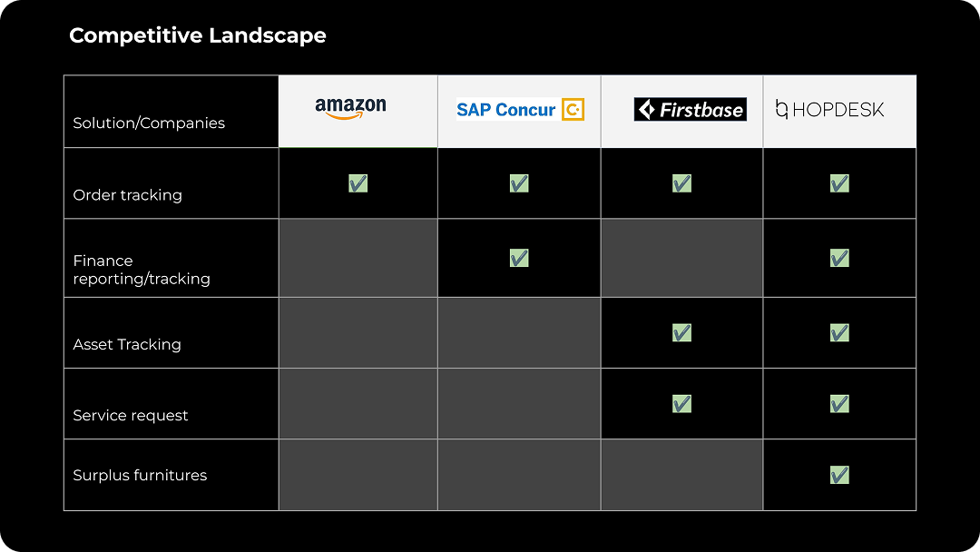Click Hopdesk's Finance reporting checkmark
Screen dimensions: 980x552
(839, 259)
